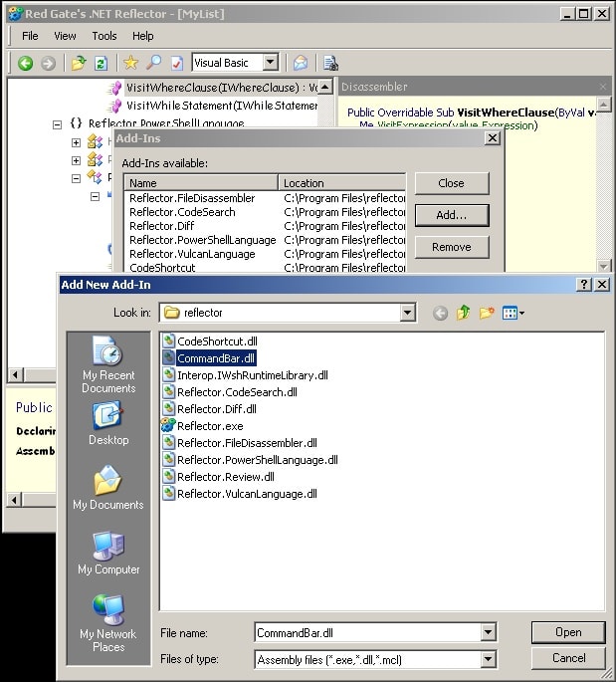Open My Documents in places bar
Viewport: 616px width, 682px height.
tap(108, 487)
